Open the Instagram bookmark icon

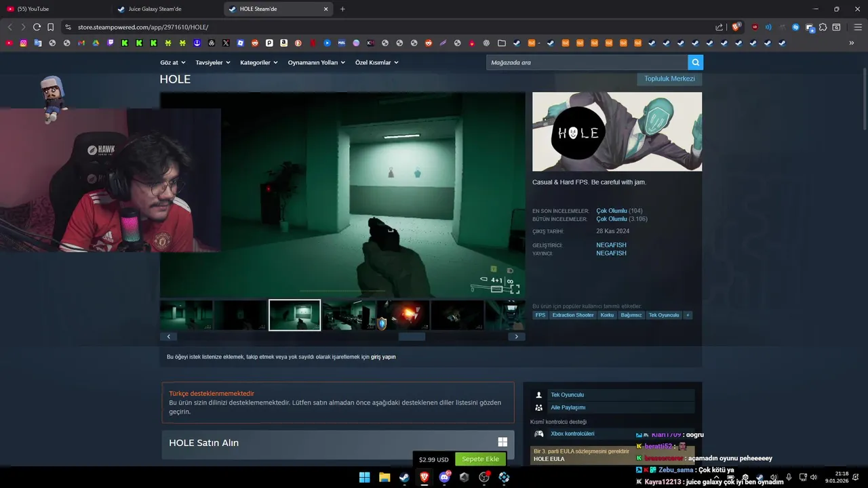pos(24,43)
